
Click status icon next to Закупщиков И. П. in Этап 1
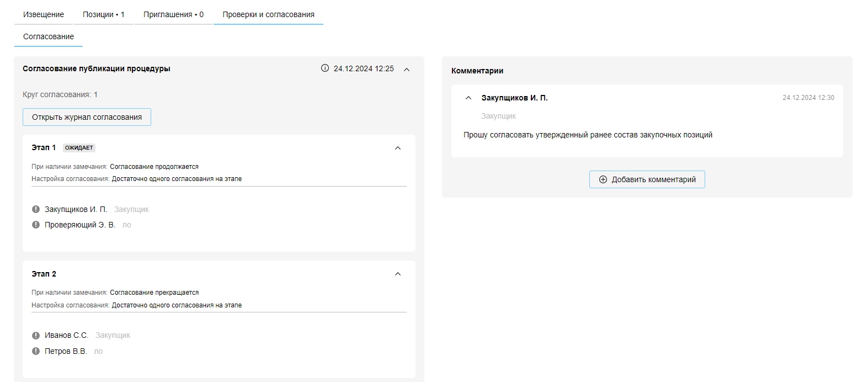tap(36, 209)
